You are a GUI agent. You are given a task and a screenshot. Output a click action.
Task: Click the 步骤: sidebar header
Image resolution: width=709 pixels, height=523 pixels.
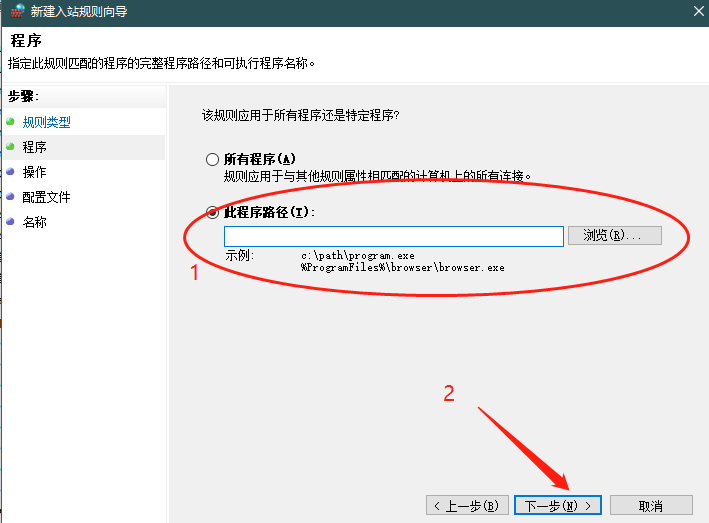pyautogui.click(x=24, y=96)
